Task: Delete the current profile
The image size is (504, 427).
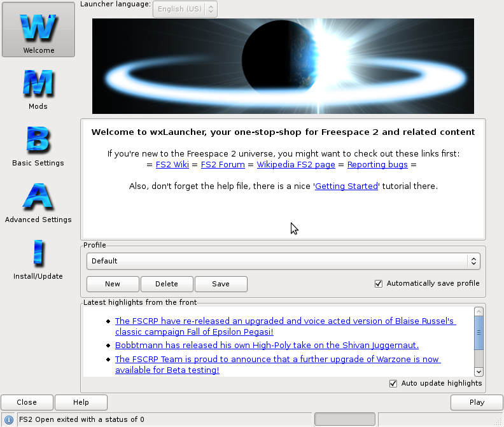Action: pos(167,284)
